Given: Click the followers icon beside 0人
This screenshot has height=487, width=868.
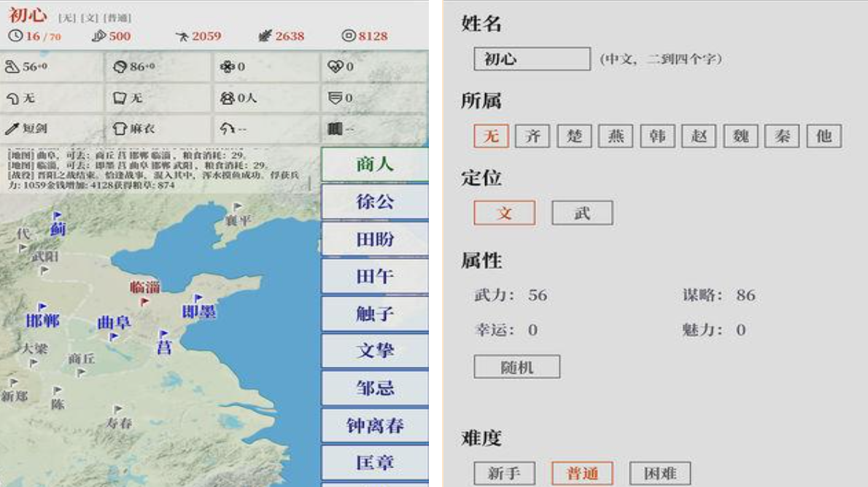Looking at the screenshot, I should point(227,98).
